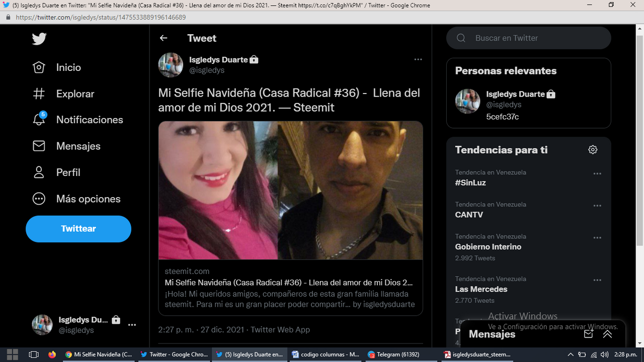Click the tweet author's profile picture
The image size is (644, 362).
171,65
